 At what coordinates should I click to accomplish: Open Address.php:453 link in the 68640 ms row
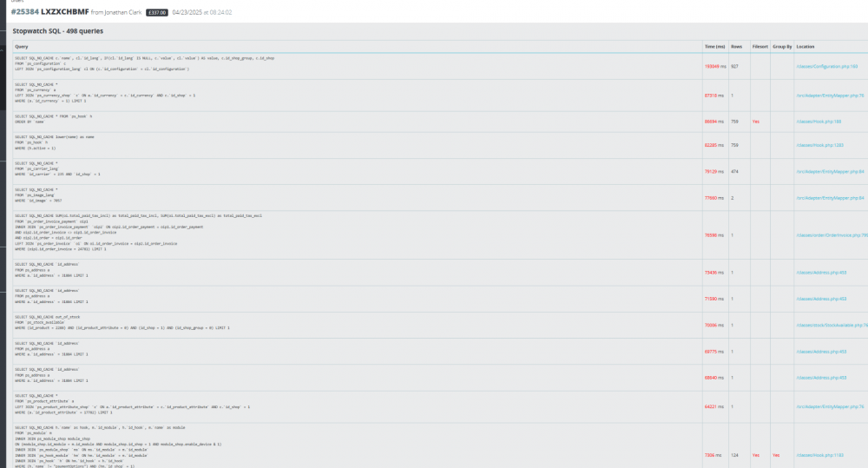tap(821, 378)
